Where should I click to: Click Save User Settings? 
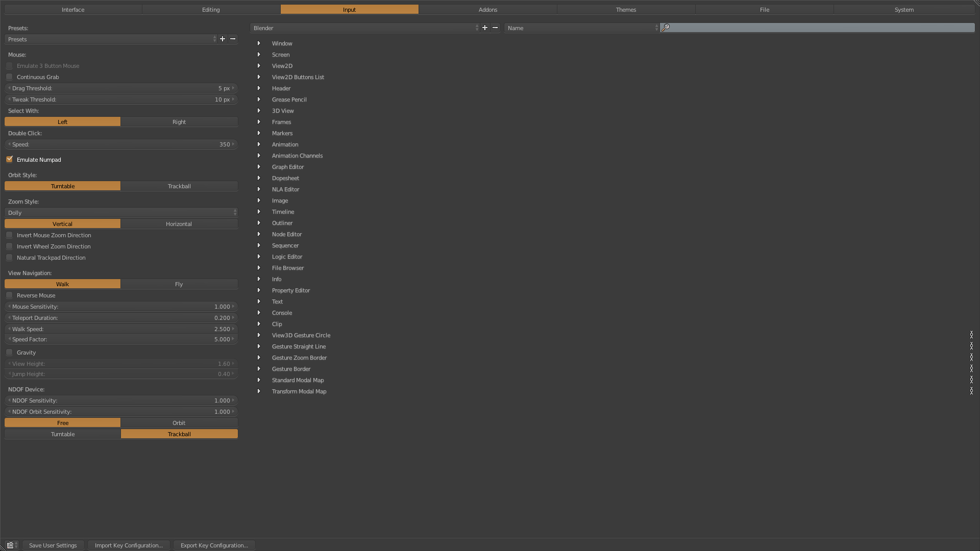tap(53, 545)
